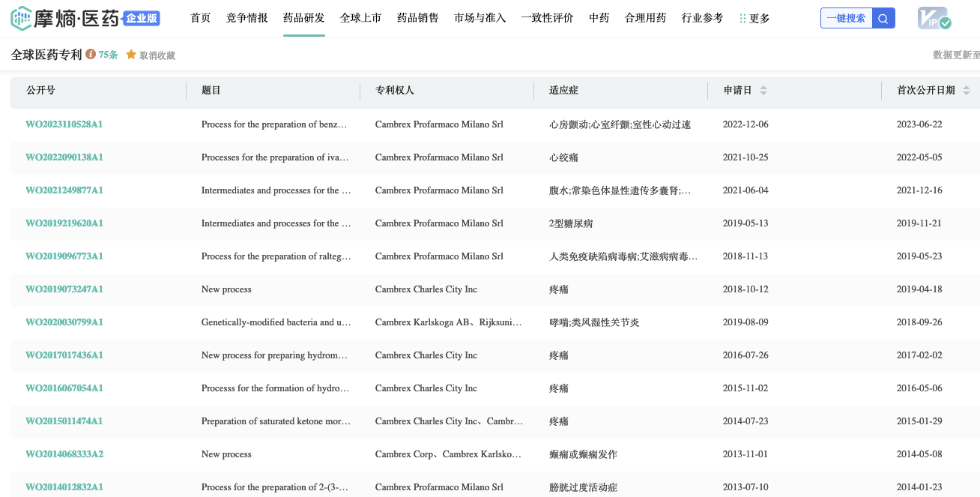Expand the 更多 menu in navigation

click(x=754, y=18)
